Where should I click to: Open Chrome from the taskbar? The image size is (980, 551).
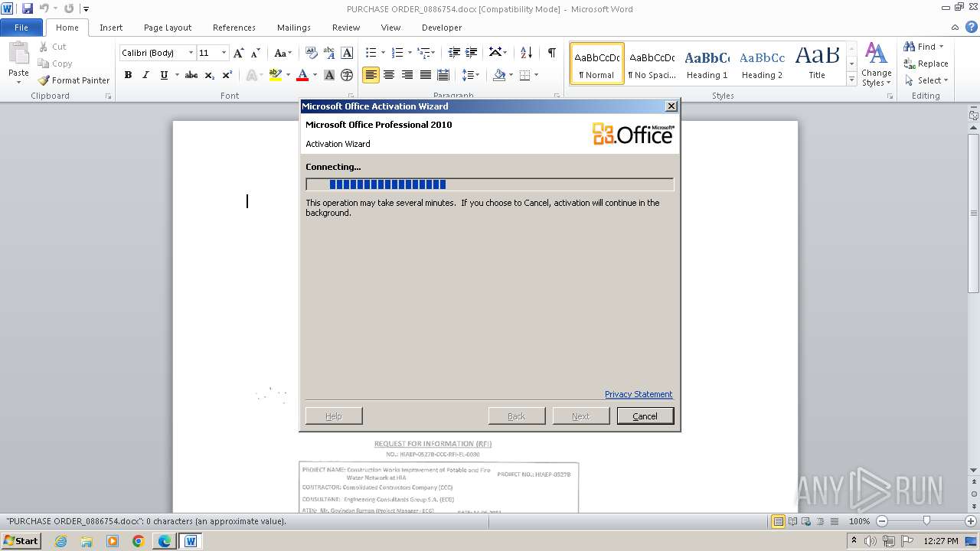click(139, 541)
